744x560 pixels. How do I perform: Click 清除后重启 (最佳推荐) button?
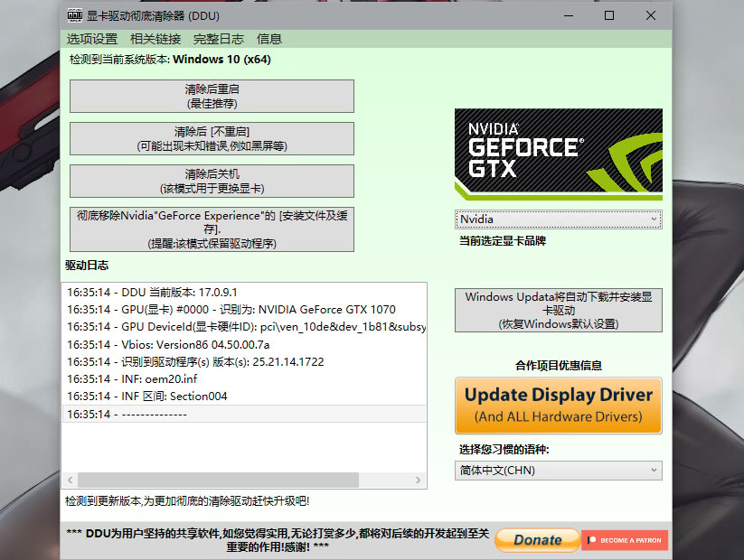pos(212,97)
